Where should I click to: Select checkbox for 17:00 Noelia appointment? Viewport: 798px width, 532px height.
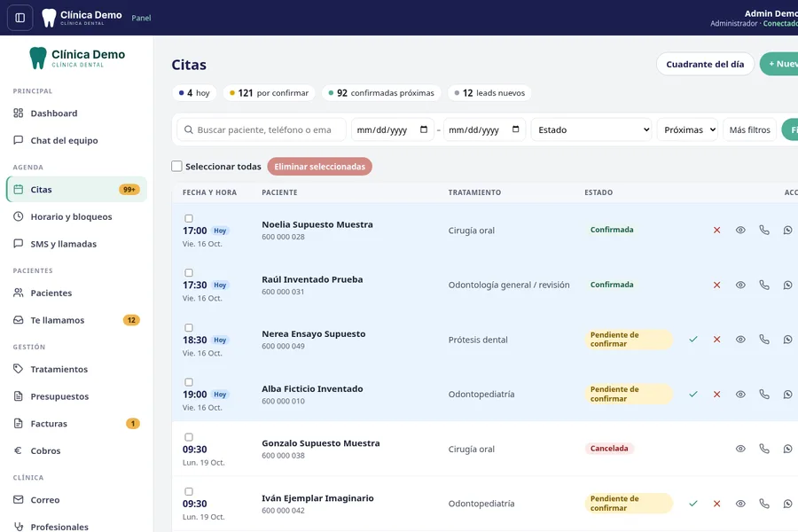(189, 218)
